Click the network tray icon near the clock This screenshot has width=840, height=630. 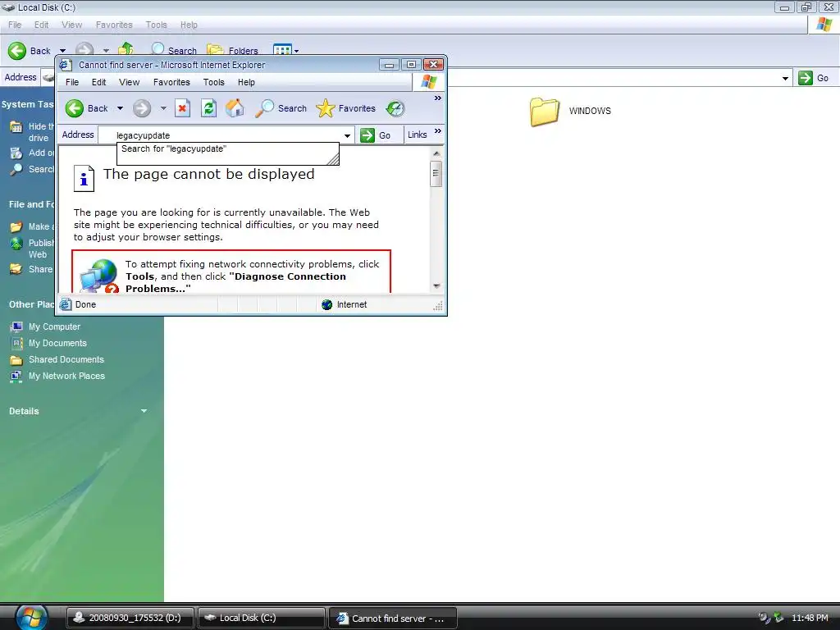pos(778,618)
